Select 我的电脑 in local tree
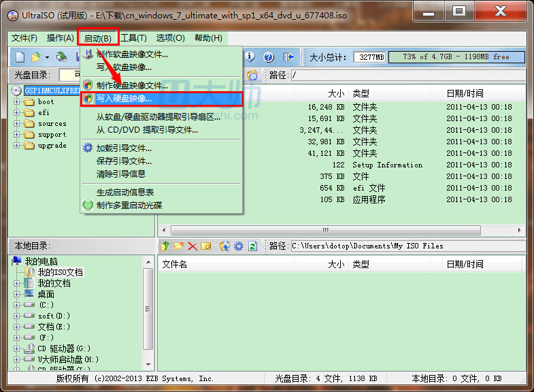The image size is (534, 392). pyautogui.click(x=41, y=261)
